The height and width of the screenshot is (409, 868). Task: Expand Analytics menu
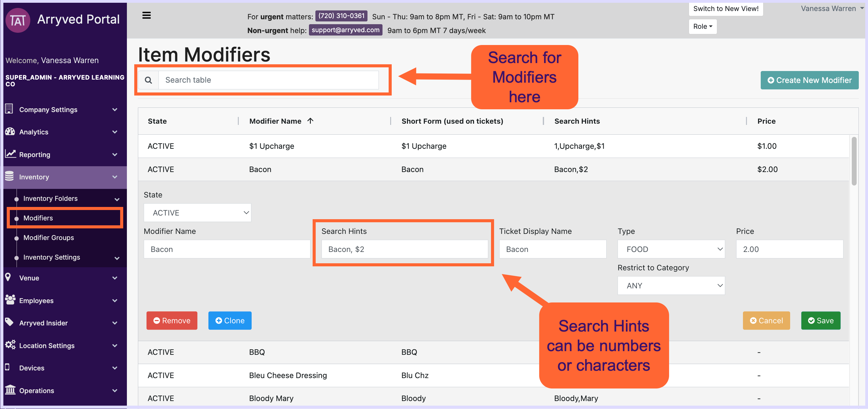click(x=115, y=132)
